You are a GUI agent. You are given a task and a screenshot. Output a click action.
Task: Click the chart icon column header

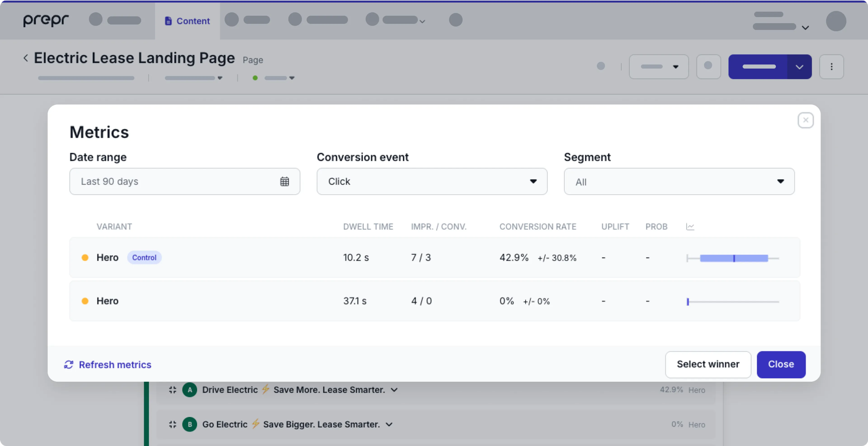(690, 227)
